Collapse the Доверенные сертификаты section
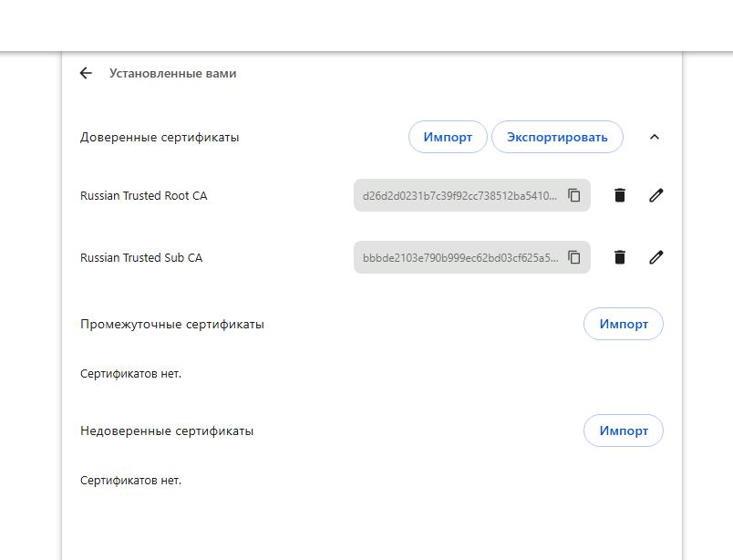 (x=655, y=137)
